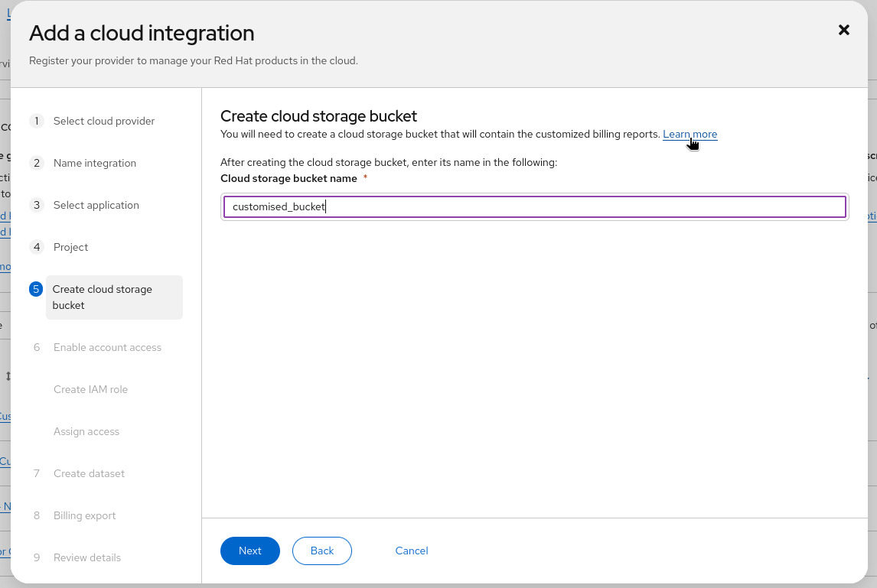877x588 pixels.
Task: Click the Enable account access step
Action: [107, 347]
